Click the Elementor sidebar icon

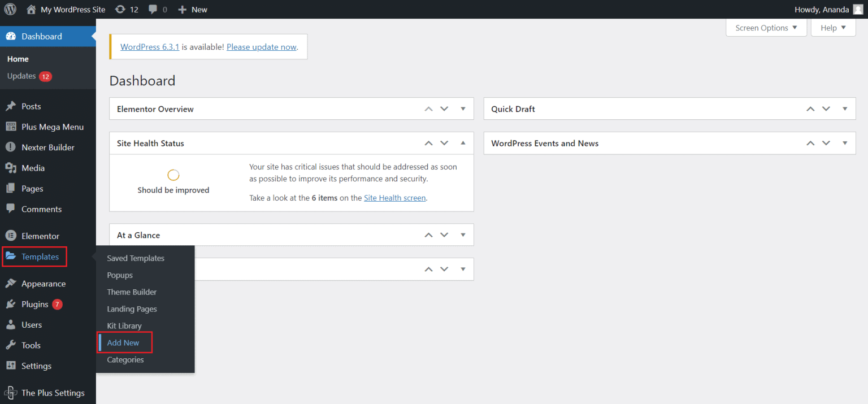click(11, 236)
